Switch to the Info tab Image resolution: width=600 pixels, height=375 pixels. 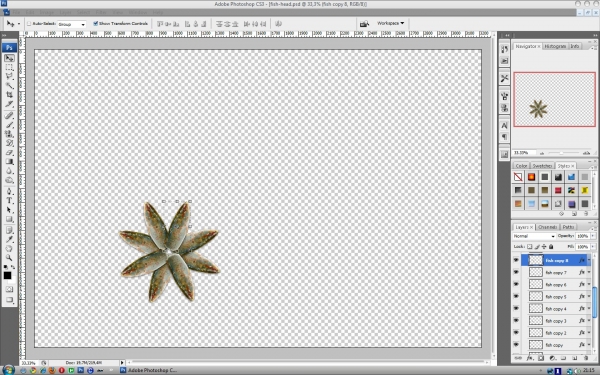[x=575, y=46]
